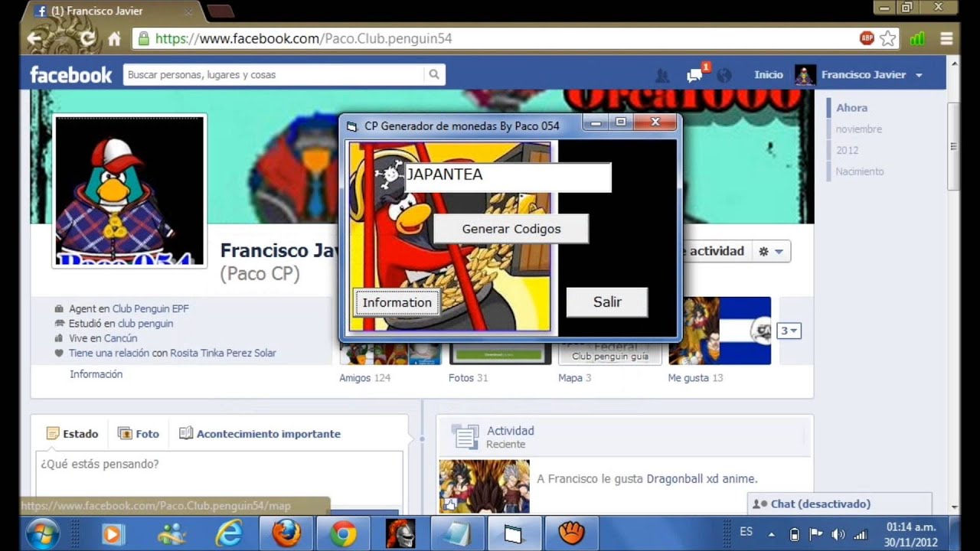The width and height of the screenshot is (980, 551).
Task: Select the Estado composer tab
Action: click(73, 434)
